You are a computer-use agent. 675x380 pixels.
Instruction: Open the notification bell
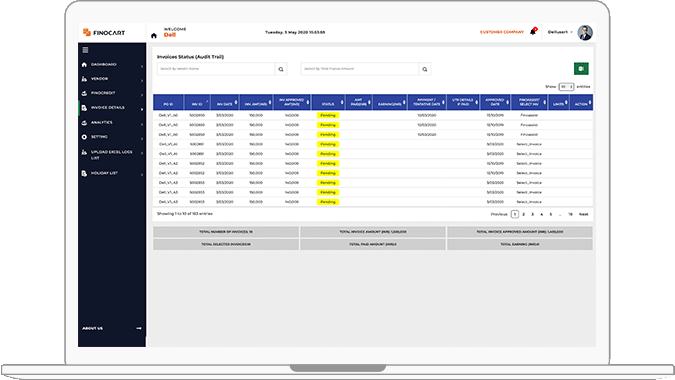point(533,32)
